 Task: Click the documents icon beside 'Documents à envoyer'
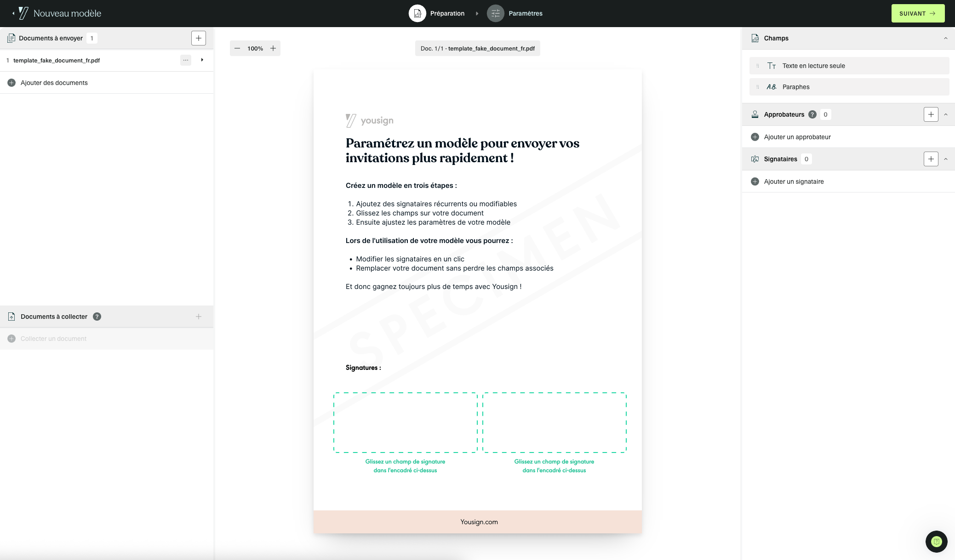click(11, 38)
